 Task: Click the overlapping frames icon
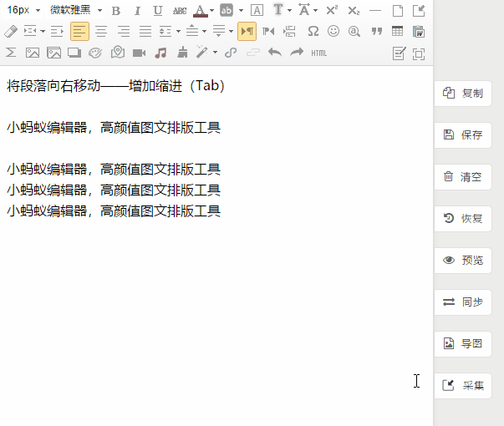click(74, 53)
